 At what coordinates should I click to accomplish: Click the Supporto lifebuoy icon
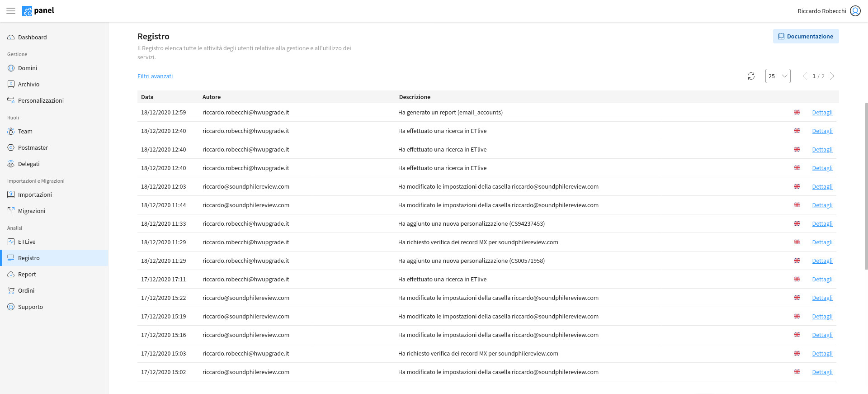point(11,307)
